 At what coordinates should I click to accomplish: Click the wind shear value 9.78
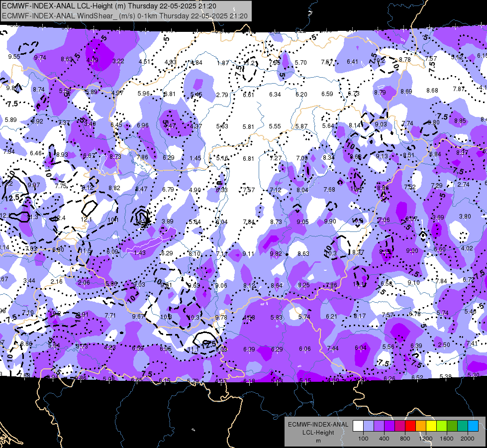point(221,318)
